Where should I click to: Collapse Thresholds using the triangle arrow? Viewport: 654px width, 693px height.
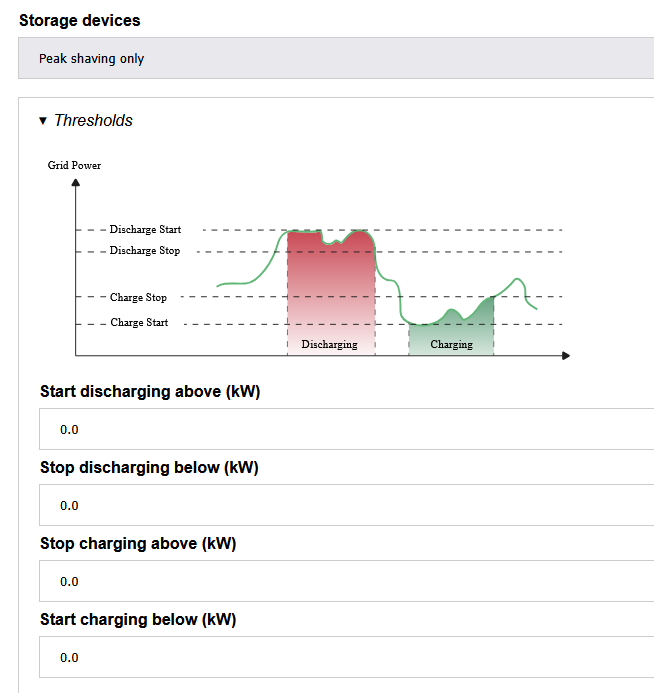coord(43,121)
